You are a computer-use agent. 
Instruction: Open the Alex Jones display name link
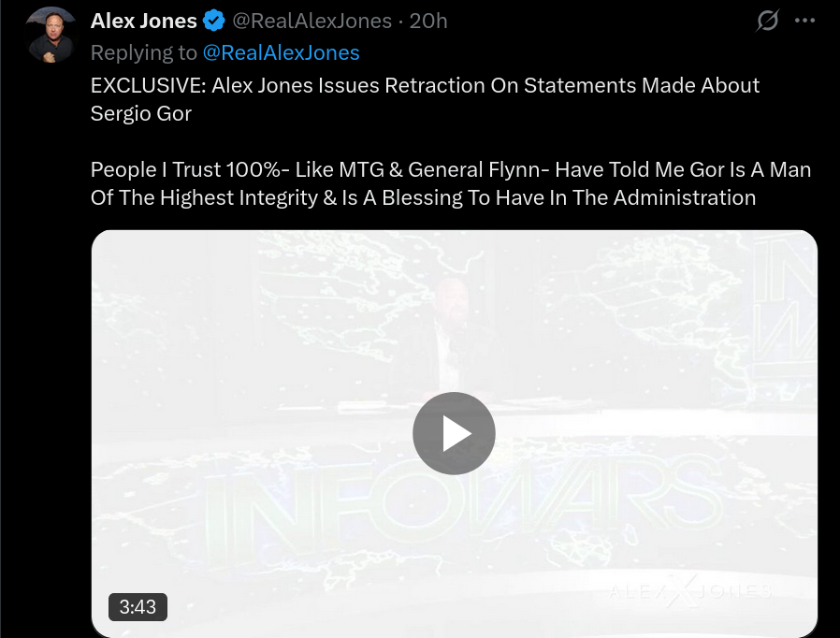click(143, 21)
